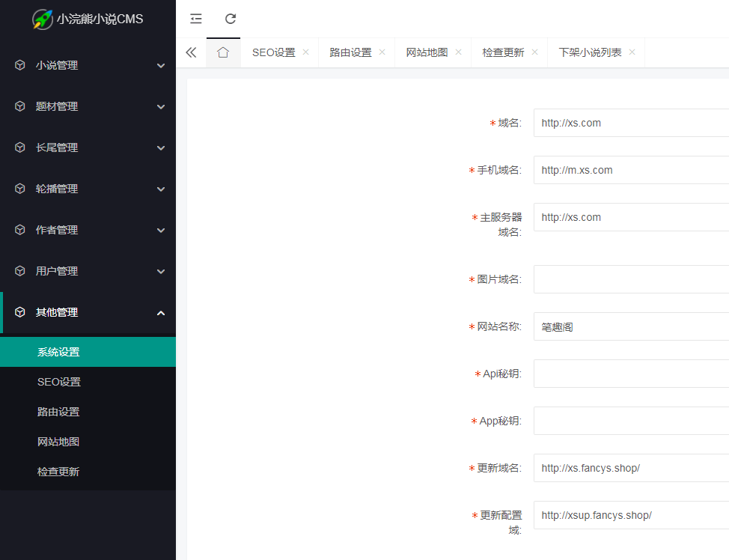
Task: Click the sidebar collapse icon in header
Action: pos(196,19)
